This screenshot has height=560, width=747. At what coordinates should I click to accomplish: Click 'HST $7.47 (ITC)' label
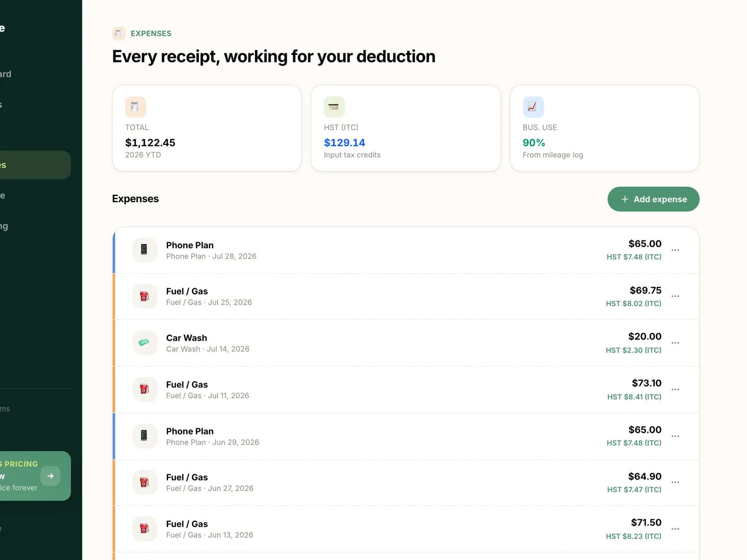pyautogui.click(x=634, y=490)
